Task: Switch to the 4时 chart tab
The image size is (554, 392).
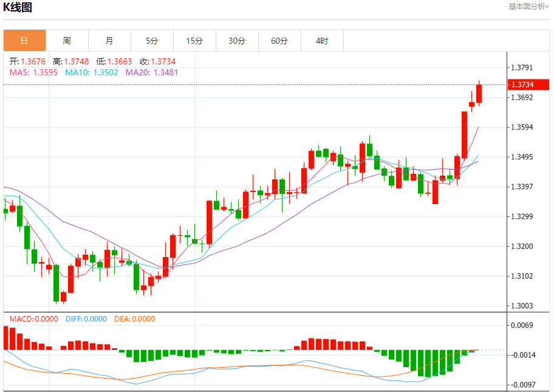Action: click(322, 41)
